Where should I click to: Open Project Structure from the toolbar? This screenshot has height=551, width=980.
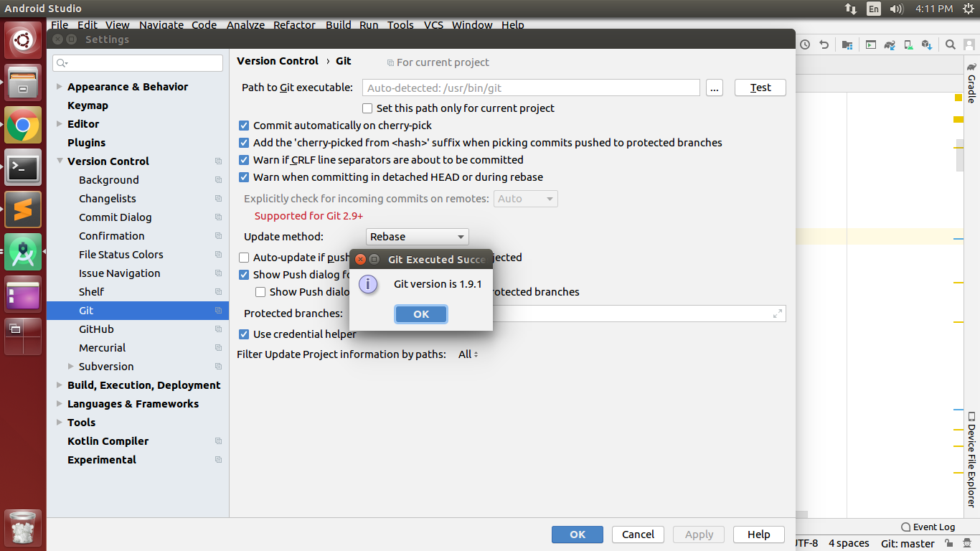(848, 44)
